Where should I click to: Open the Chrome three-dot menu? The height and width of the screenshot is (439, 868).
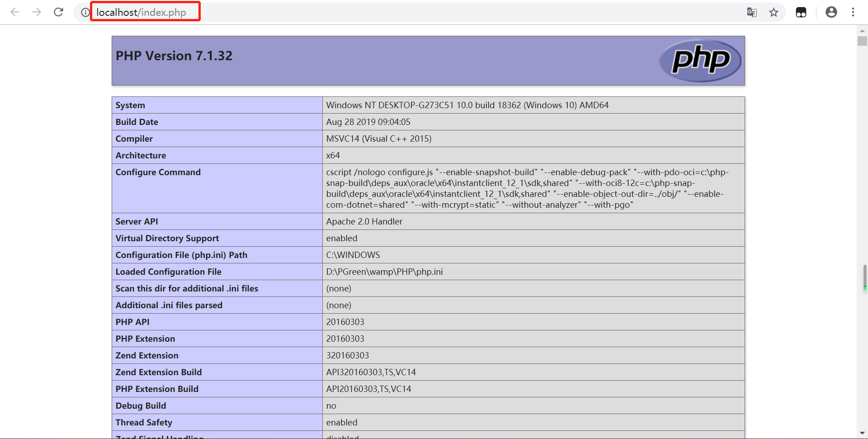point(853,12)
